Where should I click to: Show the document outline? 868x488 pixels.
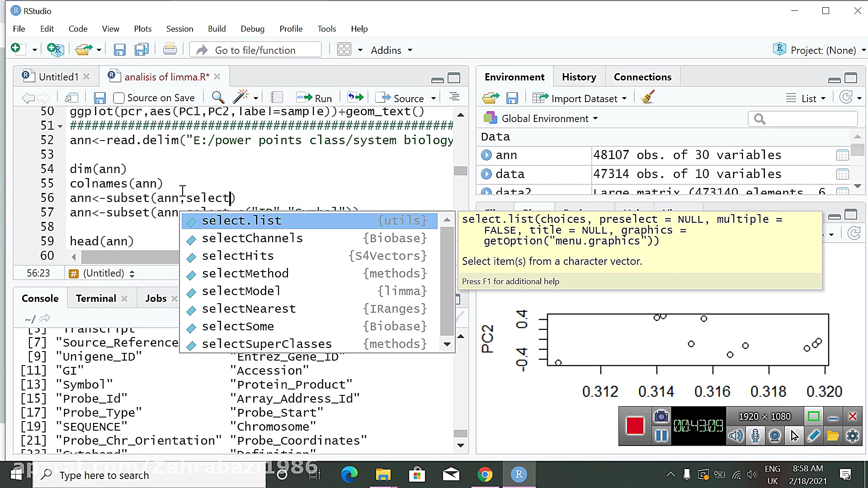[x=454, y=97]
